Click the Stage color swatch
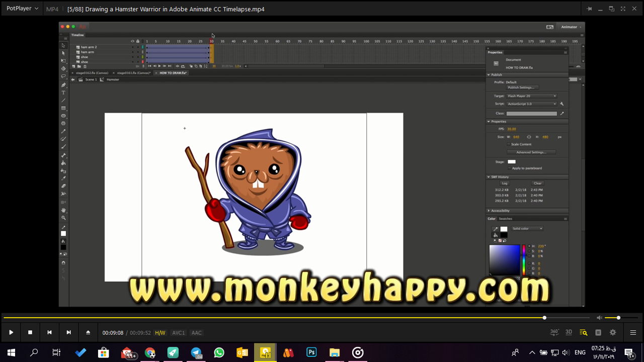This screenshot has height=362, width=644. tap(512, 162)
